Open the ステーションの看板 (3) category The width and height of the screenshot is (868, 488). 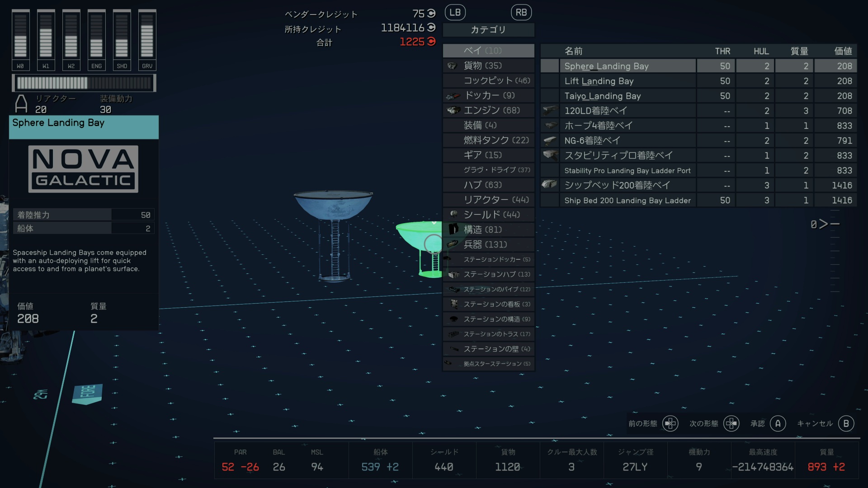489,304
